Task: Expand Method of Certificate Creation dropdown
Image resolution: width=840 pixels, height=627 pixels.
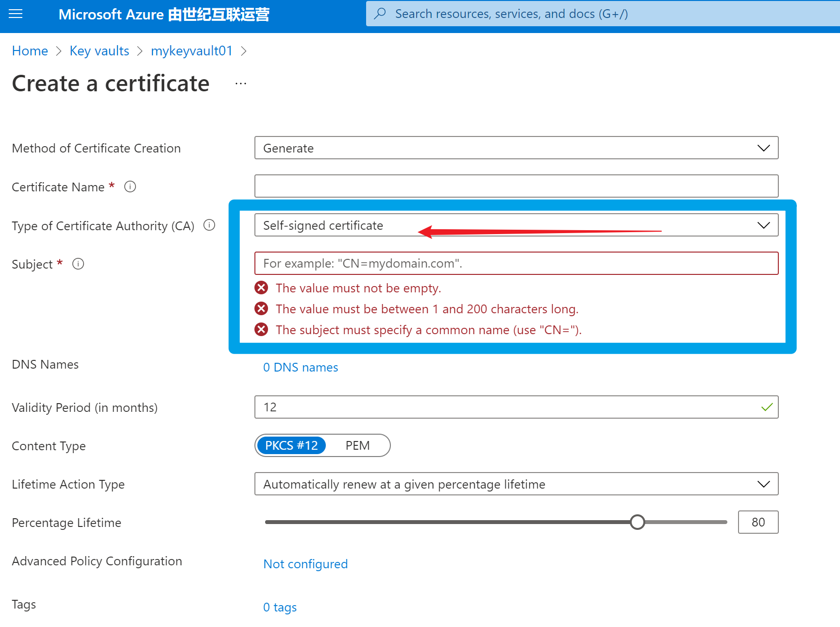Action: point(516,148)
